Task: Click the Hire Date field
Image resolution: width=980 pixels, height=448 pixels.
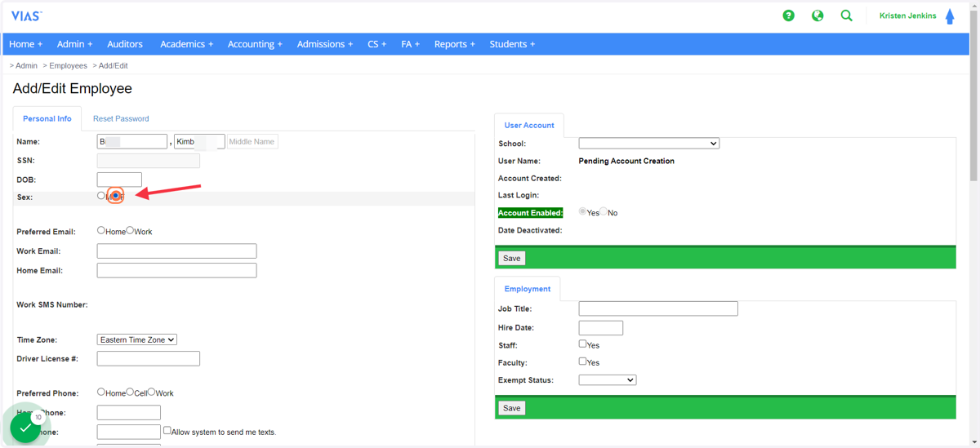Action: pyautogui.click(x=601, y=327)
